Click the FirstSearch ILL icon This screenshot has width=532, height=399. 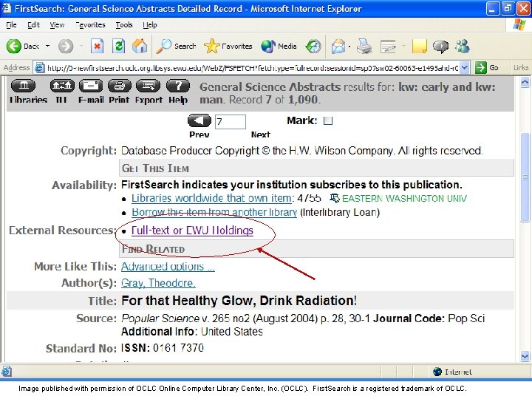(x=62, y=85)
